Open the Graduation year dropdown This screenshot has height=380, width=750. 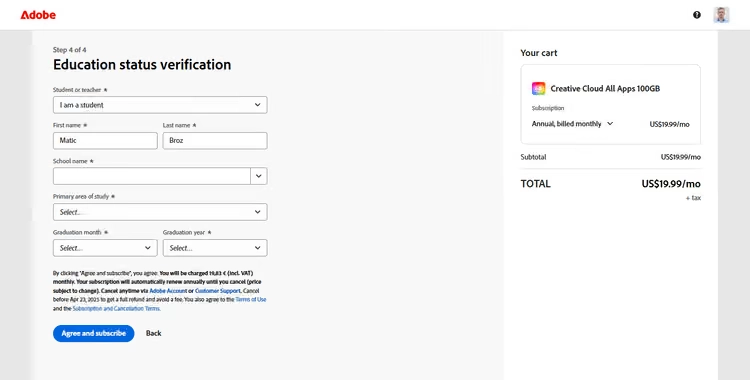point(215,248)
